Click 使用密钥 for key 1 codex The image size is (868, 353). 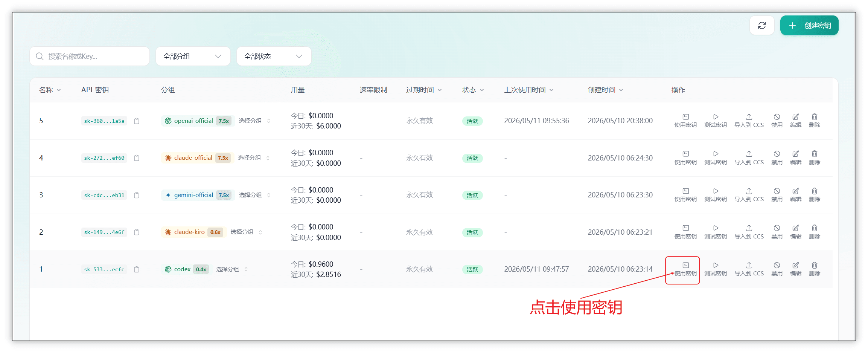pyautogui.click(x=685, y=269)
